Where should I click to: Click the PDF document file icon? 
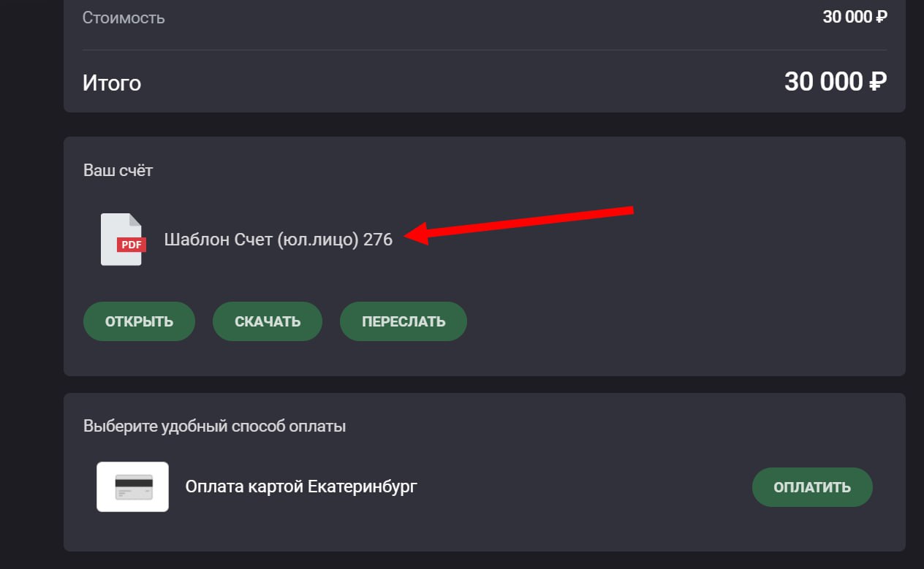pos(122,240)
